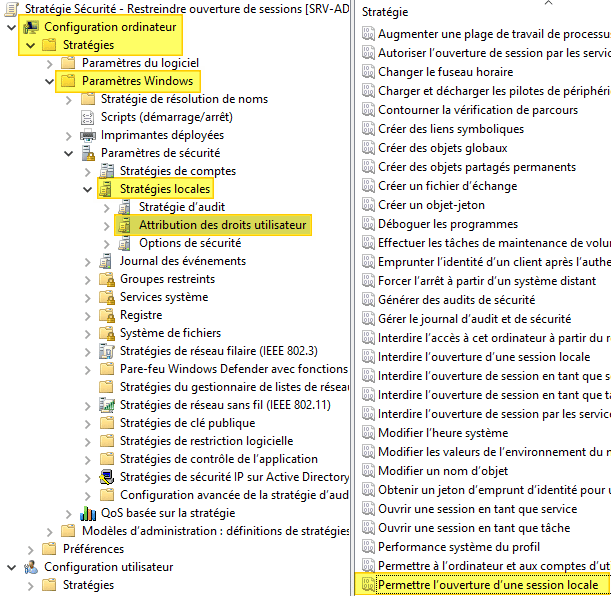The image size is (611, 596).
Task: Click the Journal des événements icon
Action: click(x=106, y=261)
